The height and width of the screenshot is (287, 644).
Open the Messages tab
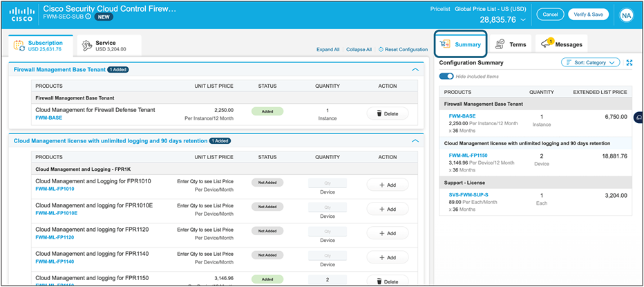[x=562, y=44]
